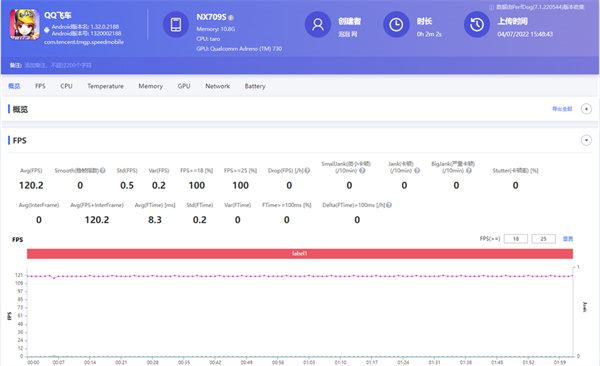Click the phone device icon

click(176, 25)
